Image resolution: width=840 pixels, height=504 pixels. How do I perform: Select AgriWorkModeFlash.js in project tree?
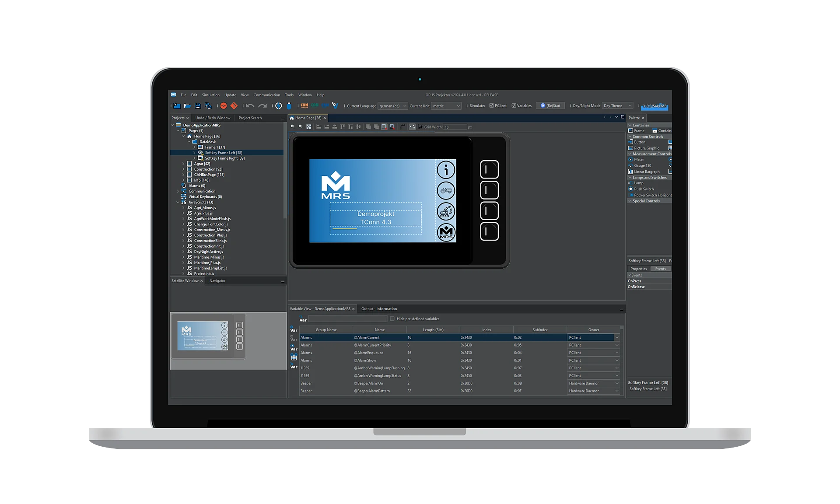pos(212,219)
